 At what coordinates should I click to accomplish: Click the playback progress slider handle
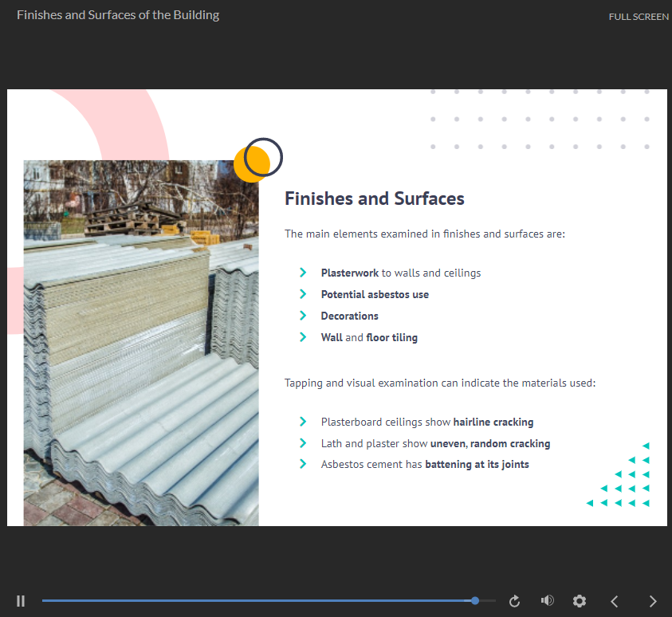pos(475,600)
